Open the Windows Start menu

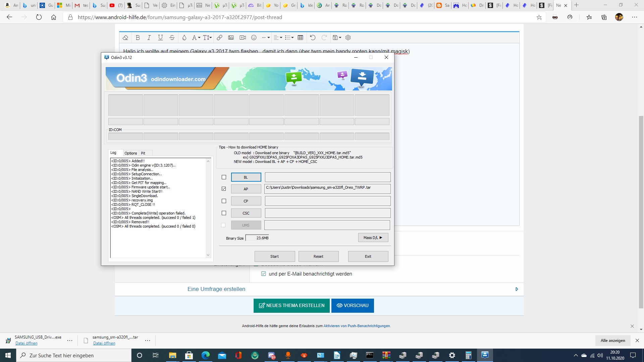(x=8, y=355)
